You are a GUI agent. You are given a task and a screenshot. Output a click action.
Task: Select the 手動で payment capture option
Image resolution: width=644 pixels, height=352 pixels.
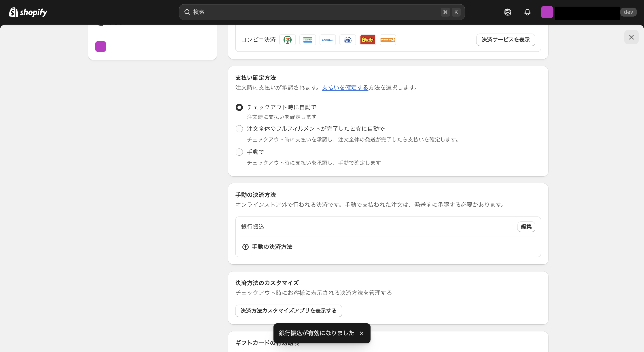[x=239, y=152]
